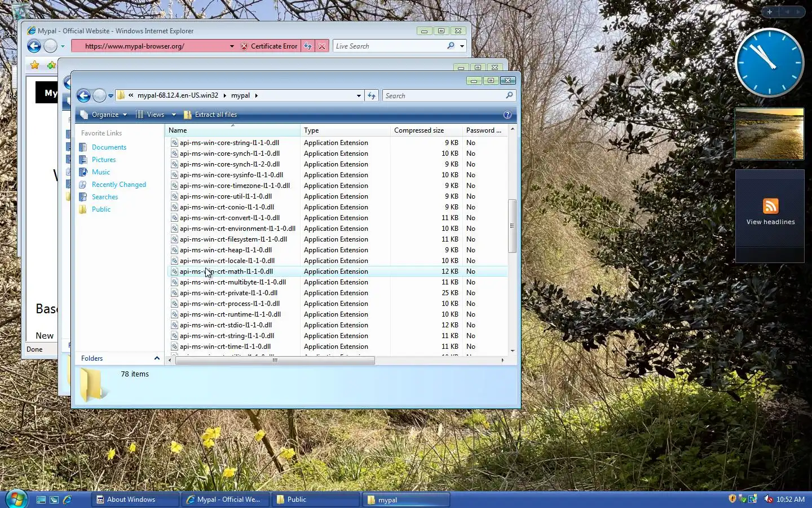
Task: Click the Live Search box
Action: [x=389, y=46]
